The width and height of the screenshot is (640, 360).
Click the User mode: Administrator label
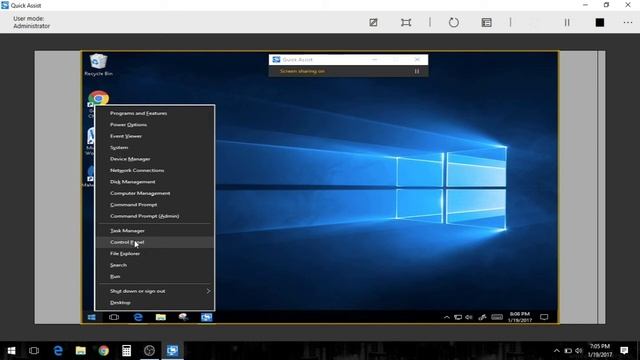point(31,22)
